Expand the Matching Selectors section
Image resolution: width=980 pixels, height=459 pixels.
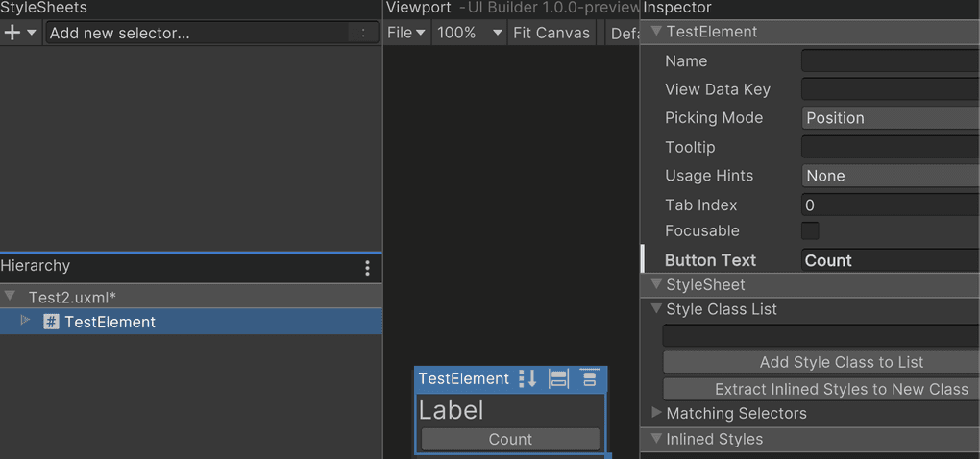point(657,413)
